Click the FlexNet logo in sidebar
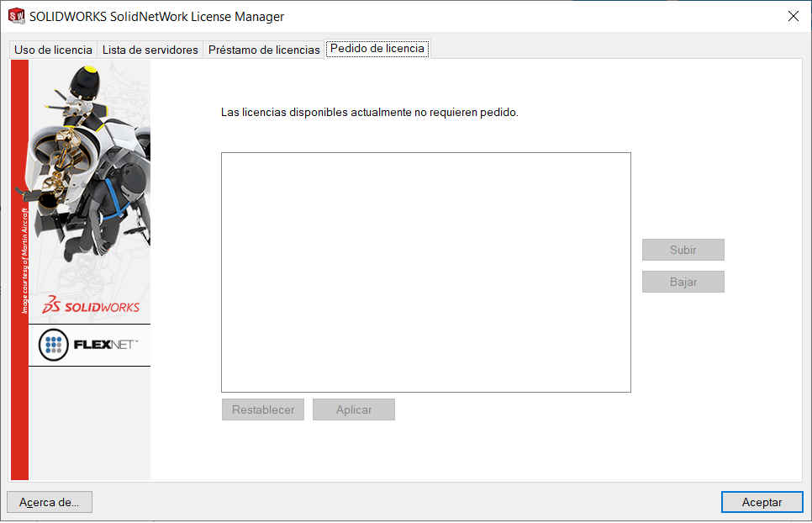The image size is (812, 523). pyautogui.click(x=89, y=345)
